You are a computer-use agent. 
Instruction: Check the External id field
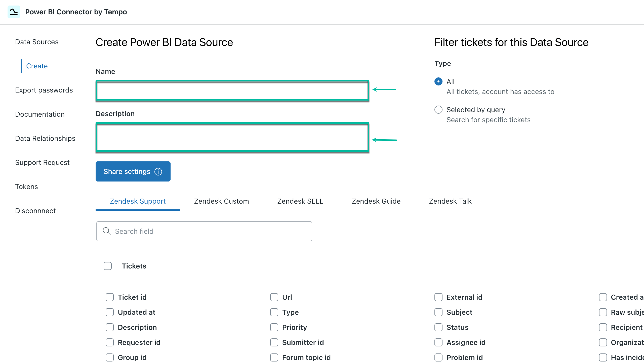click(x=438, y=297)
